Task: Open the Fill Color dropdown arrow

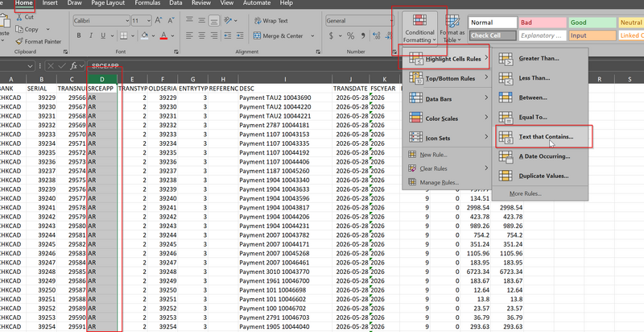Action: click(153, 35)
